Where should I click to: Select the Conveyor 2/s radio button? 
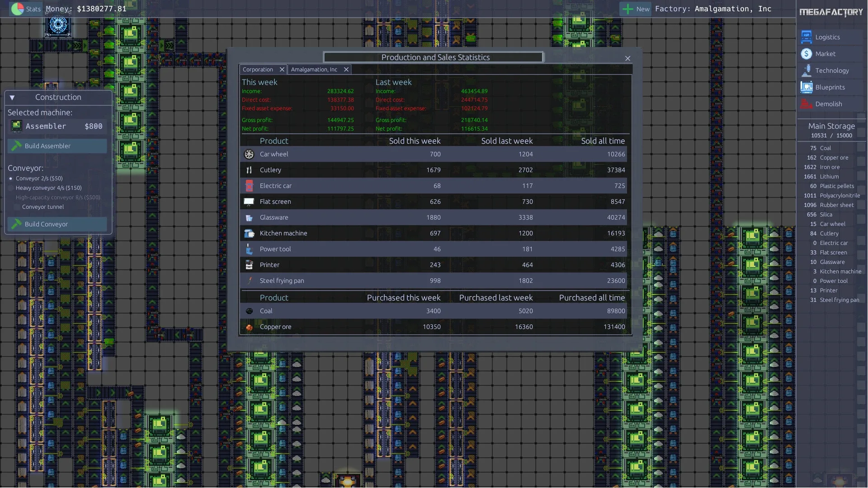click(11, 178)
